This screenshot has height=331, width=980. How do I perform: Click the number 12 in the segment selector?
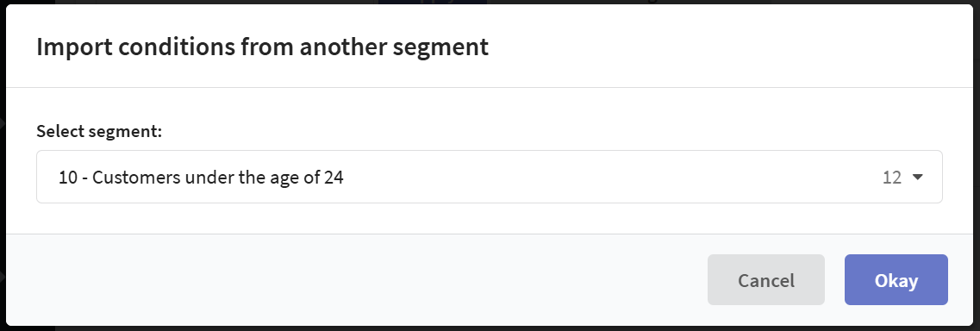tap(892, 178)
